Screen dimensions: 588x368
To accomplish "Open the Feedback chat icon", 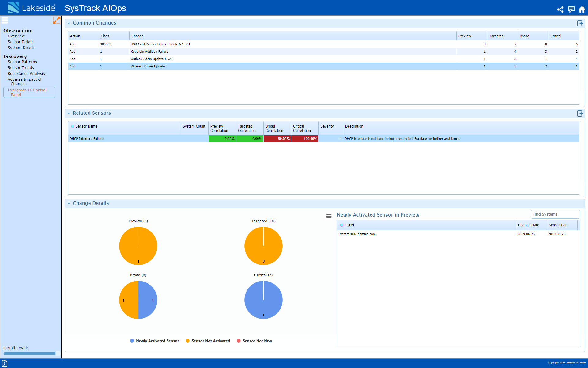I will tap(571, 10).
